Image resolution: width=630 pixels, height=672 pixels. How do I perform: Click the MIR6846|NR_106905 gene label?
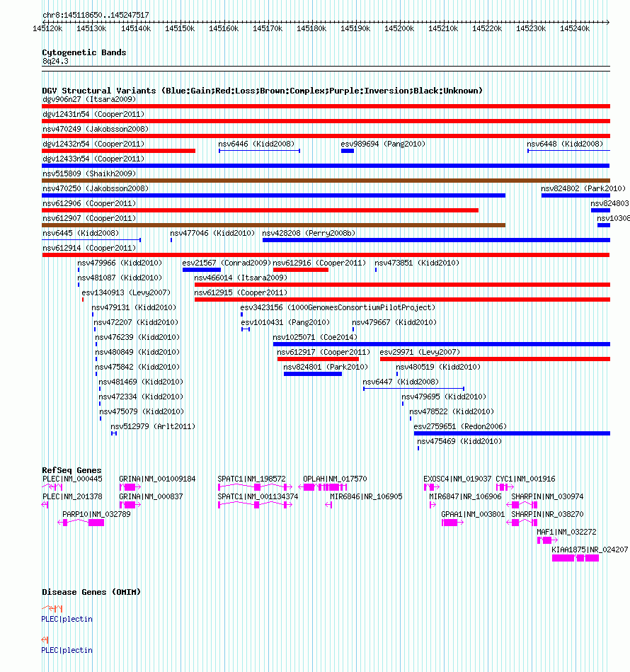tap(366, 496)
